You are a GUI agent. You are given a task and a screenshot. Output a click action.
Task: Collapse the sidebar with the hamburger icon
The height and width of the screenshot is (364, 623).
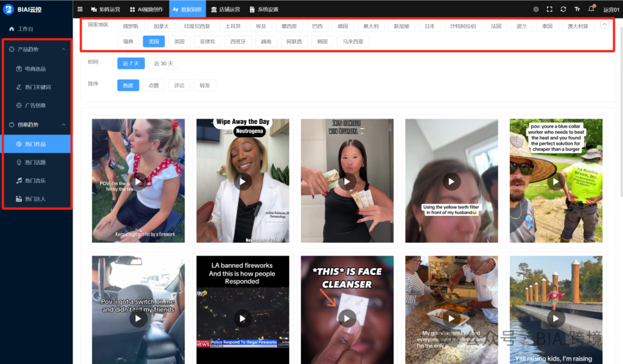[80, 9]
